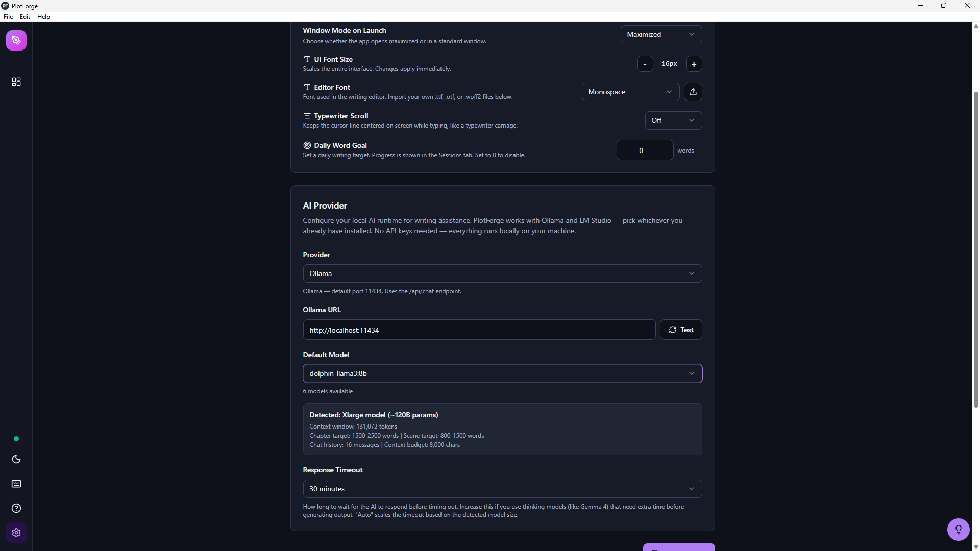Click the Daily Word Goal input field

(x=645, y=150)
